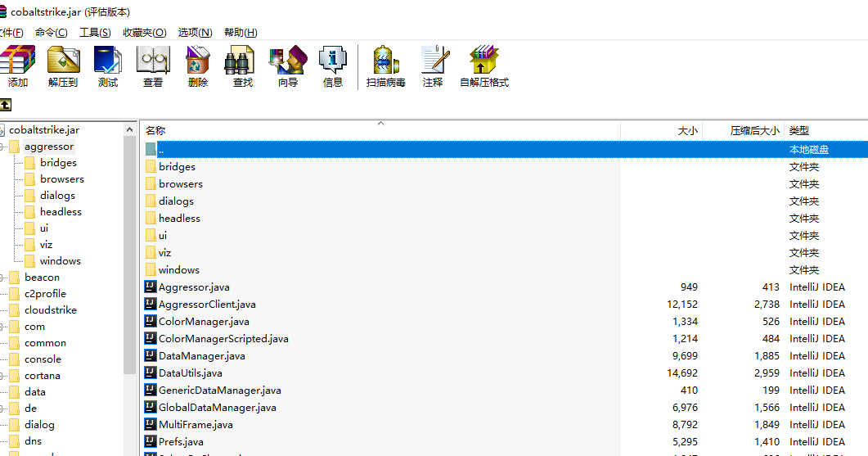Viewport: 868px width, 456px height.
Task: Click the file icon of DataUtils.java
Action: tap(150, 372)
